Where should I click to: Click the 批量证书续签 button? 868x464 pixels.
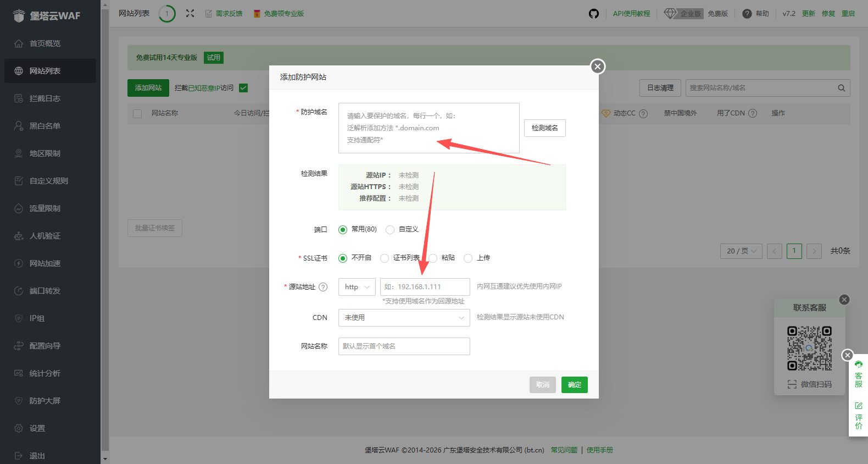point(155,228)
